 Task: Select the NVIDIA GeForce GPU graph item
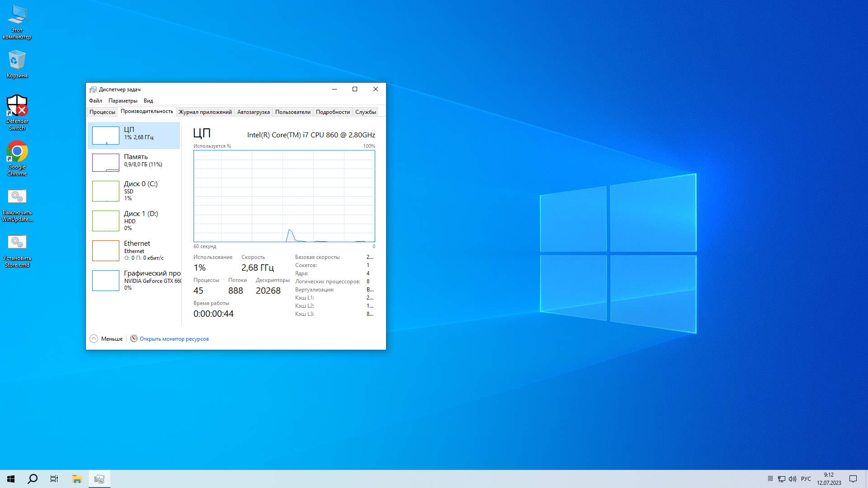pyautogui.click(x=106, y=280)
